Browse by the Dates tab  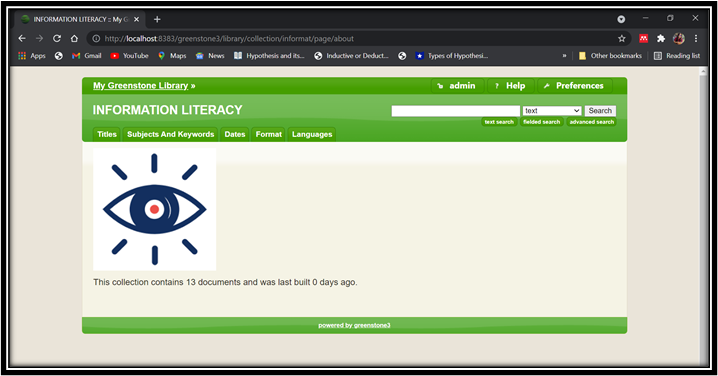click(234, 134)
